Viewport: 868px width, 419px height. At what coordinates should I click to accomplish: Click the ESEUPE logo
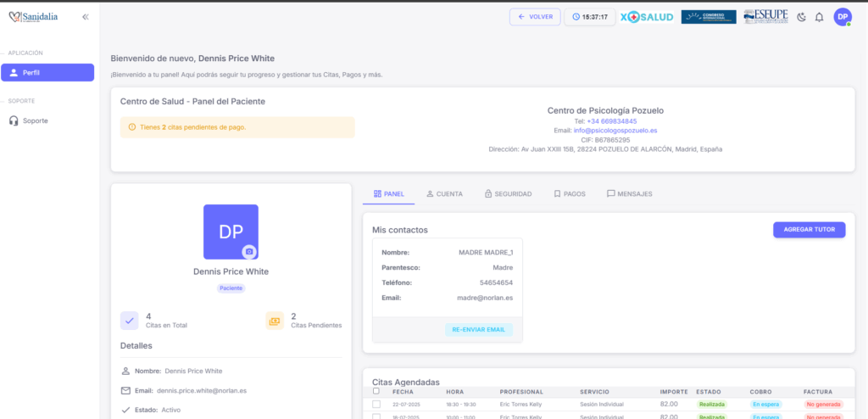pos(765,17)
